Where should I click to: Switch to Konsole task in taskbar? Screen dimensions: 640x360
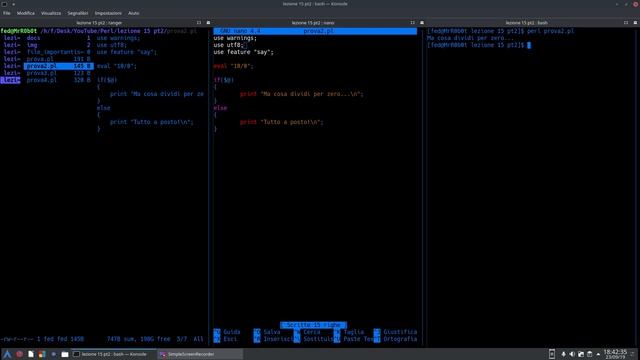click(x=113, y=354)
